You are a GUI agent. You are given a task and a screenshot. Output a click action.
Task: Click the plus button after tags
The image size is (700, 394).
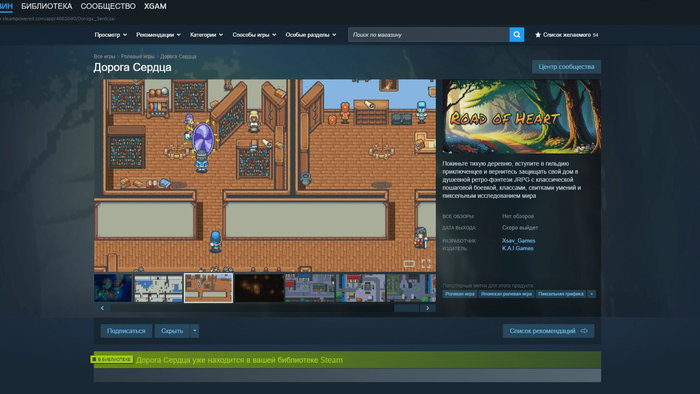point(592,294)
